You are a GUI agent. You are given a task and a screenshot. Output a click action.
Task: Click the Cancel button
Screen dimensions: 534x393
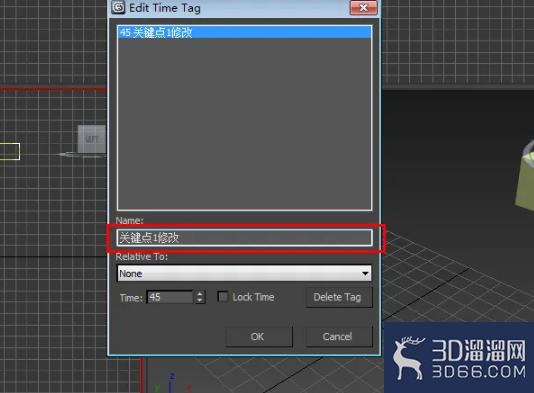point(339,337)
